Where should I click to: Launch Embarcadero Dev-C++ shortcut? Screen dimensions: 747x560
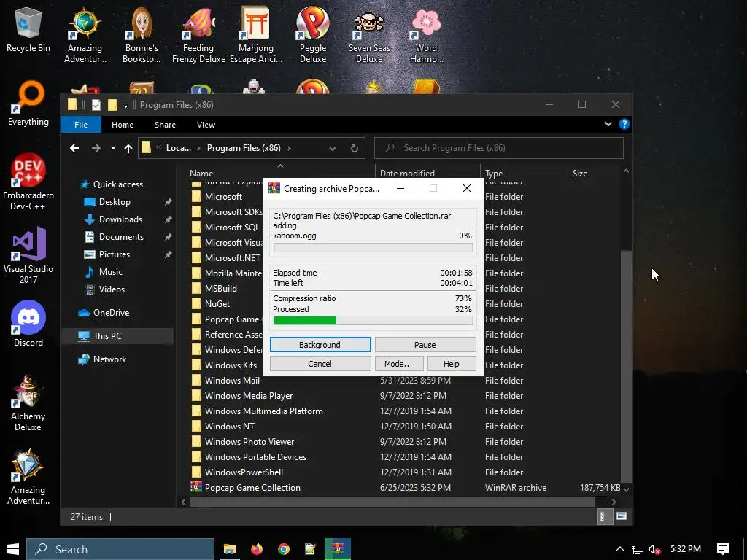coord(28,182)
